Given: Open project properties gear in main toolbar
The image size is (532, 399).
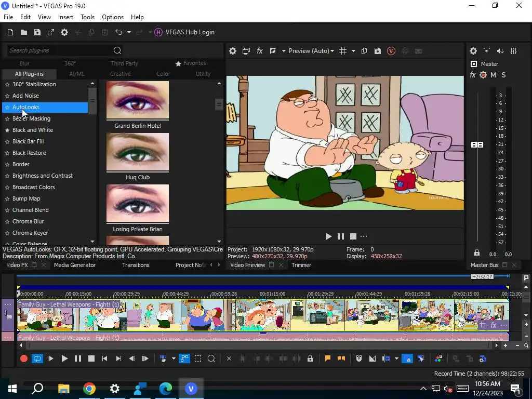Looking at the screenshot, I should (x=64, y=32).
